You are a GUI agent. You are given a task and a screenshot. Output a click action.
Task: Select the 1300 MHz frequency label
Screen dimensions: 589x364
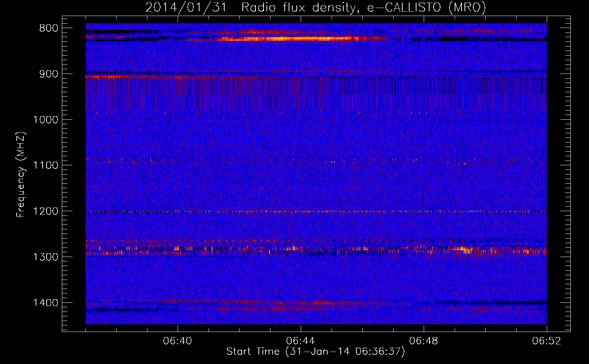tap(46, 257)
